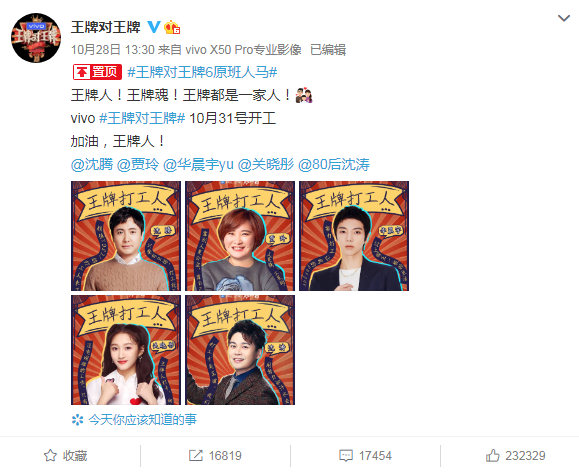Click the 王牌对王牌 profile avatar
The width and height of the screenshot is (579, 472).
coord(36,38)
